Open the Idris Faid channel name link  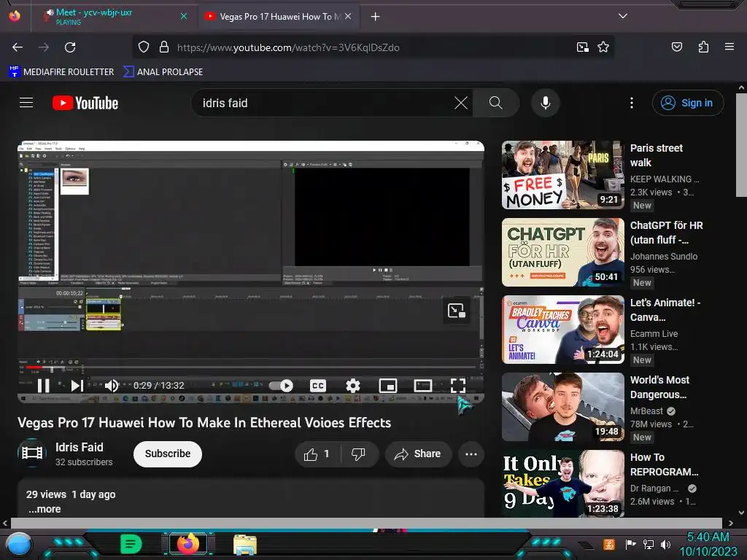point(79,447)
